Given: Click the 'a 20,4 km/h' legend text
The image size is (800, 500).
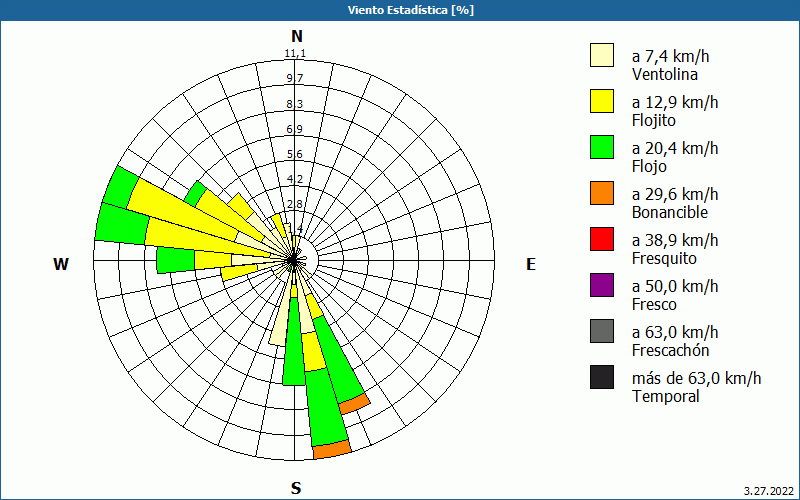Looking at the screenshot, I should pyautogui.click(x=675, y=148).
